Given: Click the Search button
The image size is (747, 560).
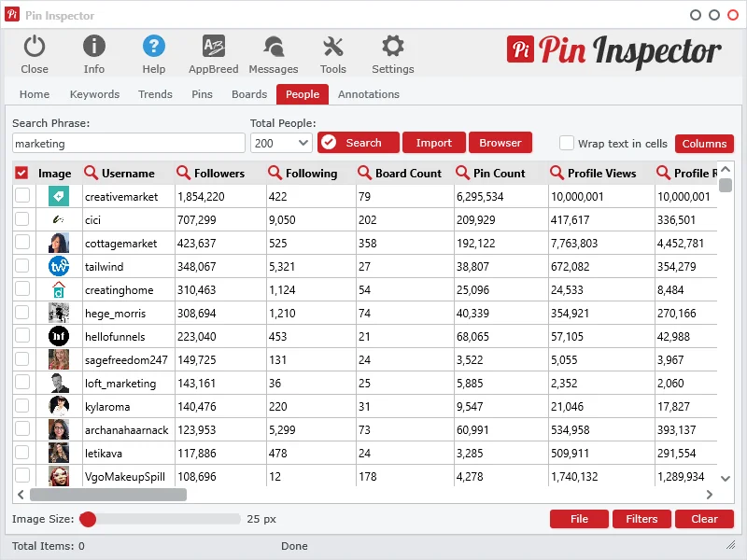Looking at the screenshot, I should click(359, 143).
